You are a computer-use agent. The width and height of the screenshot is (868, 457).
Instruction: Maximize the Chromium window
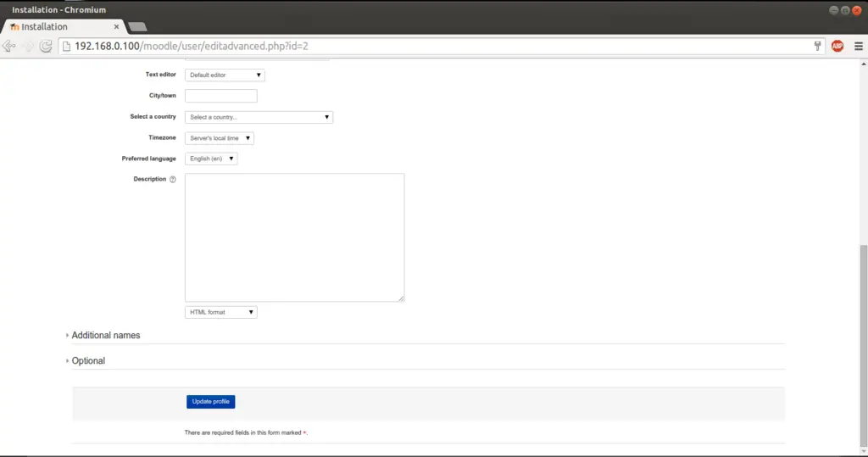[845, 10]
